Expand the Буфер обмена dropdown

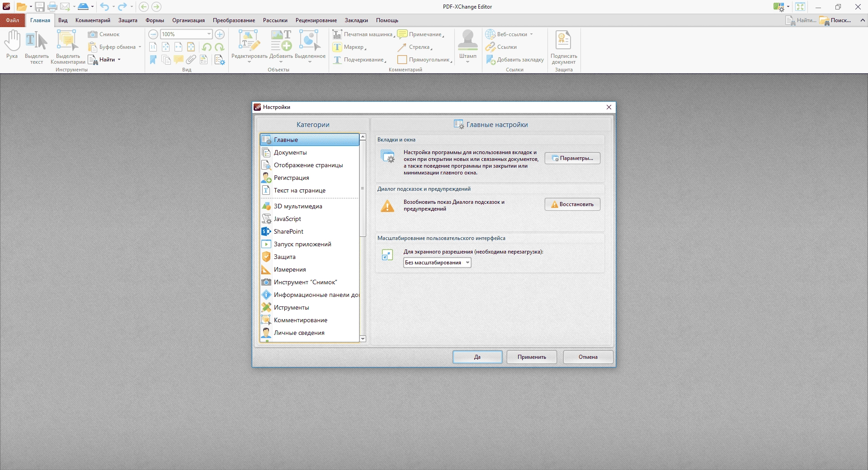(x=140, y=47)
